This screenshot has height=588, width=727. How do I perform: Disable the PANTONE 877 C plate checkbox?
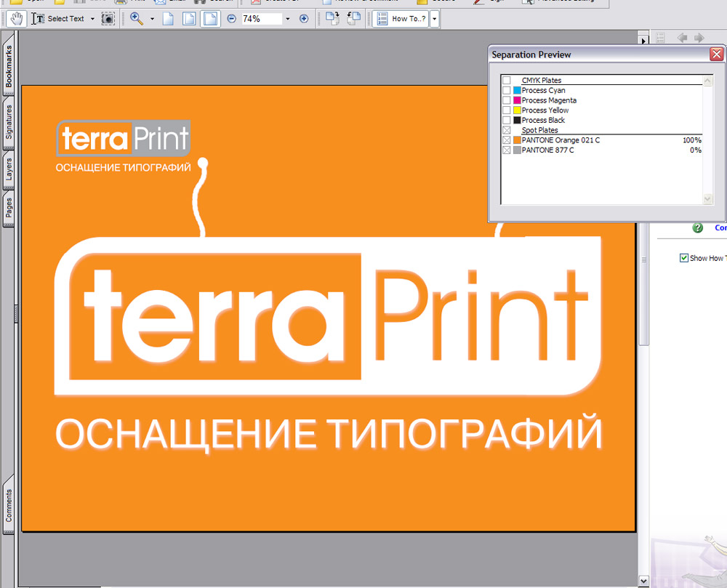point(507,150)
